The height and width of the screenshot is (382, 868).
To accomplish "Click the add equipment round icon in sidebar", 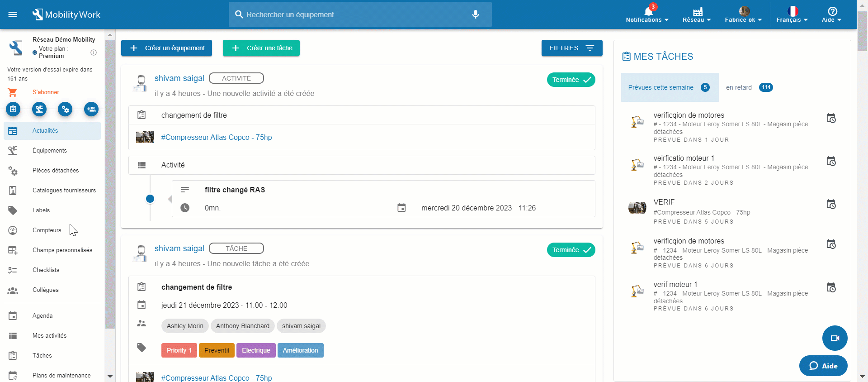I will coord(39,109).
